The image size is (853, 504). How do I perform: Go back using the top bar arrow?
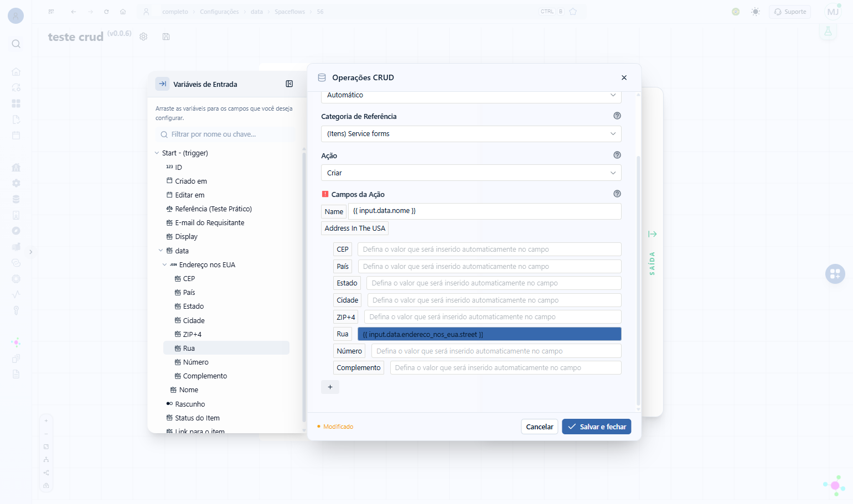click(x=74, y=12)
